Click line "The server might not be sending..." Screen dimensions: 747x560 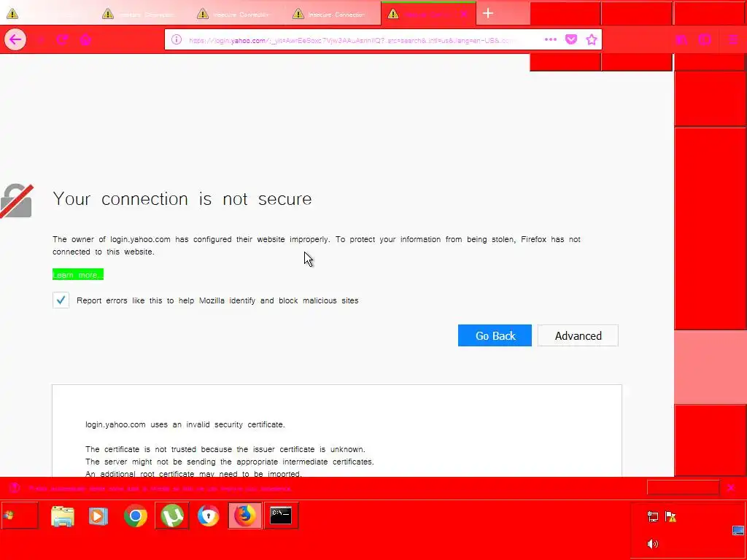click(230, 462)
